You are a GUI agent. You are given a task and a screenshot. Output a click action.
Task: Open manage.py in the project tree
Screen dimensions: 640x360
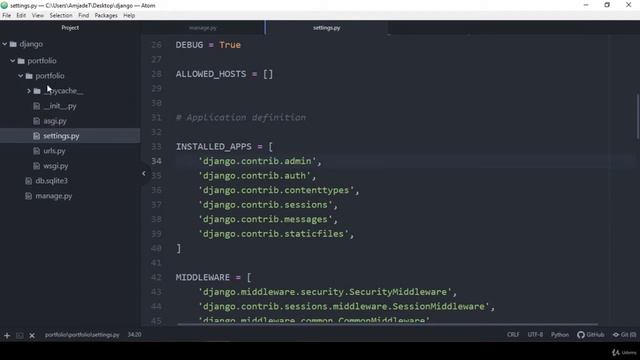coord(53,196)
